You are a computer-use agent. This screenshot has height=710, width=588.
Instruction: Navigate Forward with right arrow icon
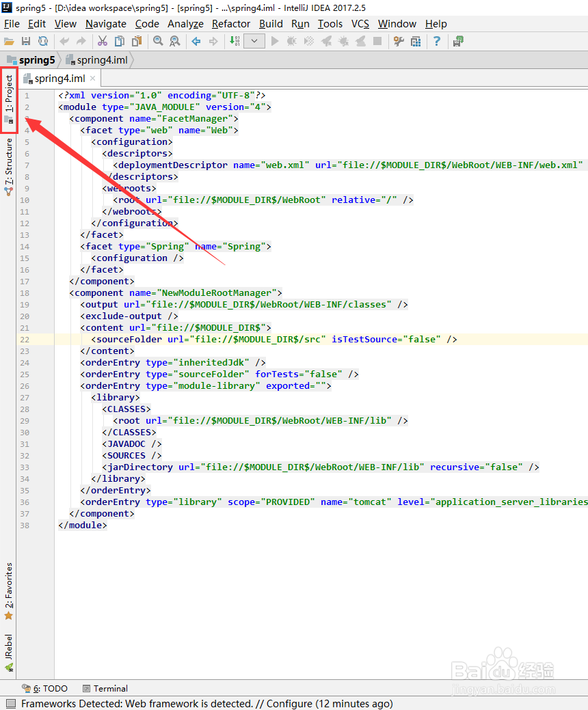tap(213, 42)
